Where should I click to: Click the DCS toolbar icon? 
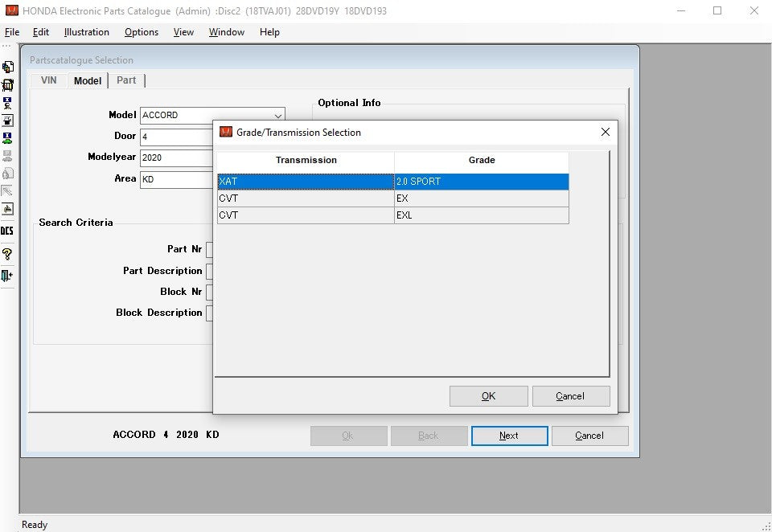pos(7,231)
